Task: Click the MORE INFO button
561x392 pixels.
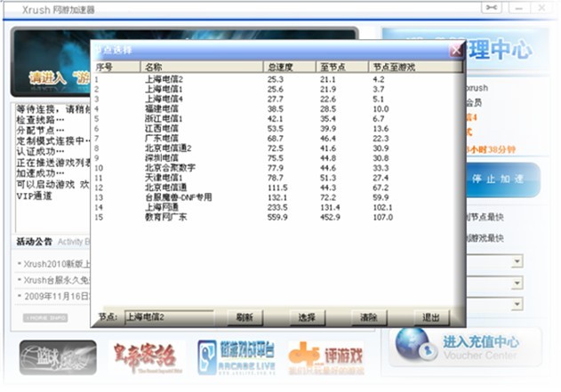Action: [x=45, y=317]
